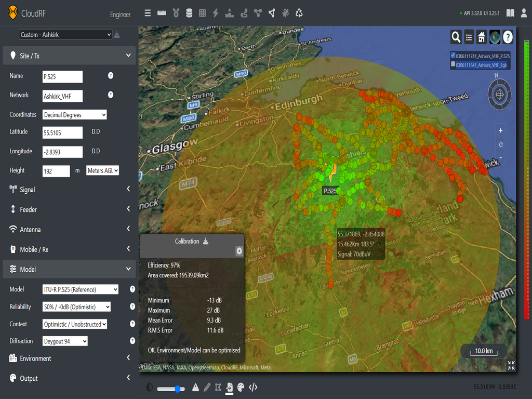This screenshot has width=532, height=399.
Task: Click the lightning bolt quick-calculation icon
Action: pyautogui.click(x=215, y=13)
